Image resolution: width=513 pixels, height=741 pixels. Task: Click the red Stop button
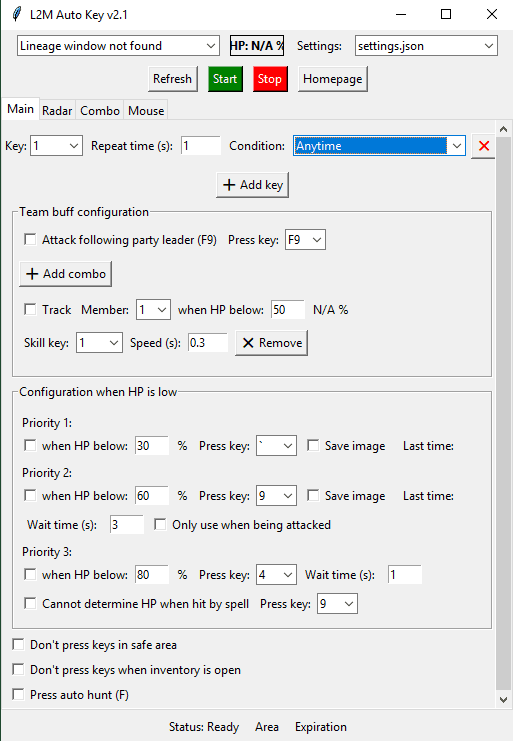(x=270, y=79)
